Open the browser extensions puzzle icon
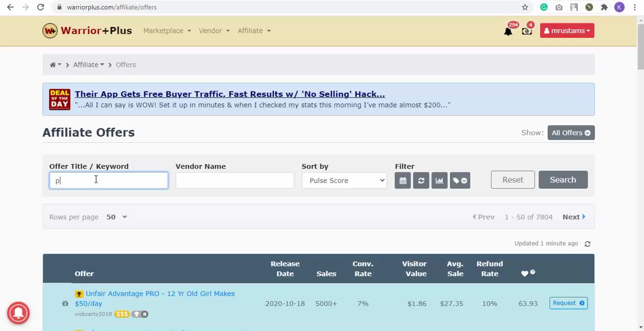 604,7
